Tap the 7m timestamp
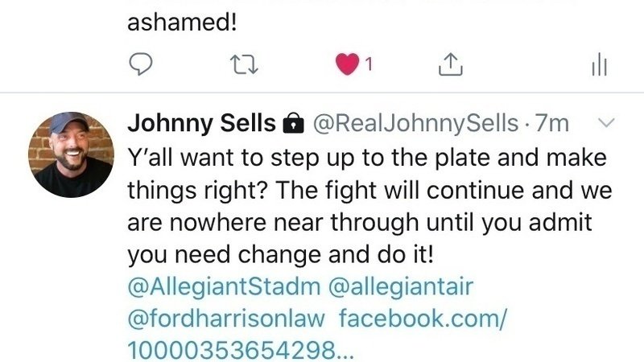Image resolution: width=644 pixels, height=362 pixels. (x=553, y=123)
